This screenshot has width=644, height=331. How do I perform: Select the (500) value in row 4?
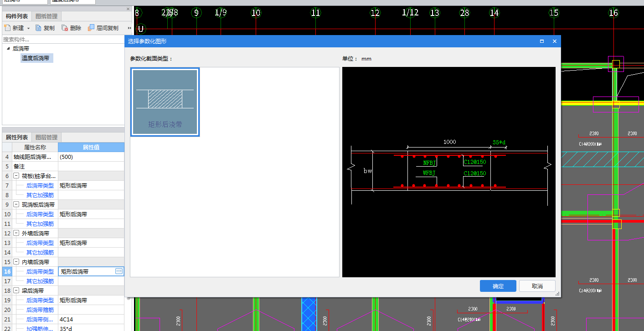[x=91, y=157]
